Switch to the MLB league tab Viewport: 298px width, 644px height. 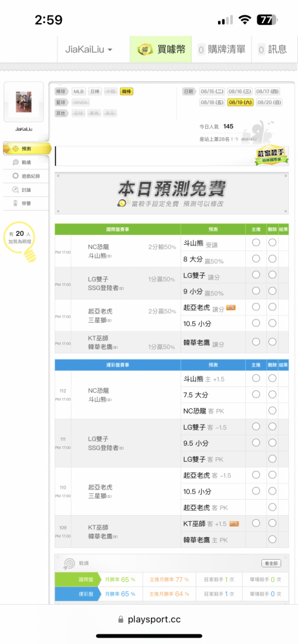[x=79, y=91]
